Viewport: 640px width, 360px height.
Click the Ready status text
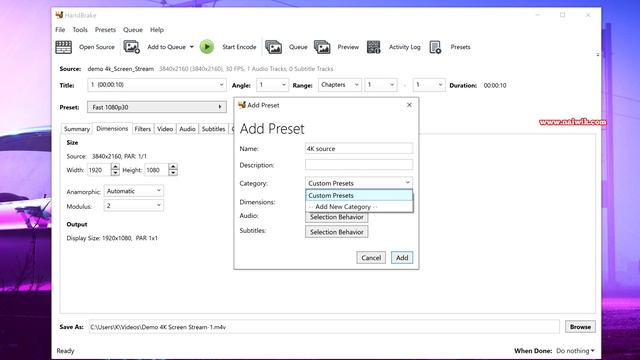(65, 351)
